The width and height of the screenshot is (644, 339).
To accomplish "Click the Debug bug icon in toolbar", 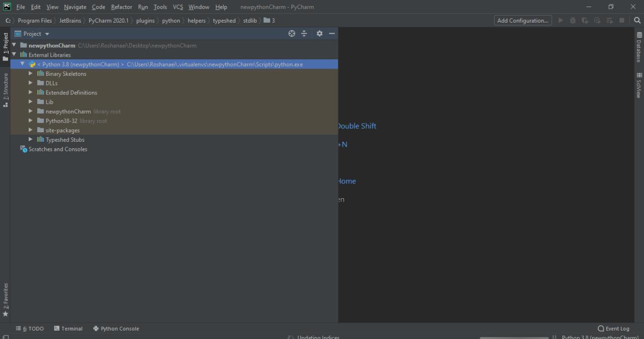I will [573, 21].
